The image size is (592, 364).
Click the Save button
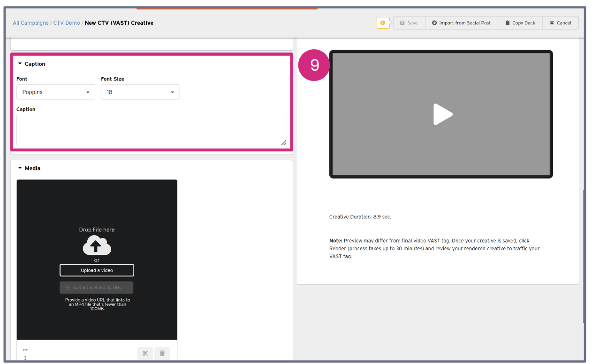[409, 23]
